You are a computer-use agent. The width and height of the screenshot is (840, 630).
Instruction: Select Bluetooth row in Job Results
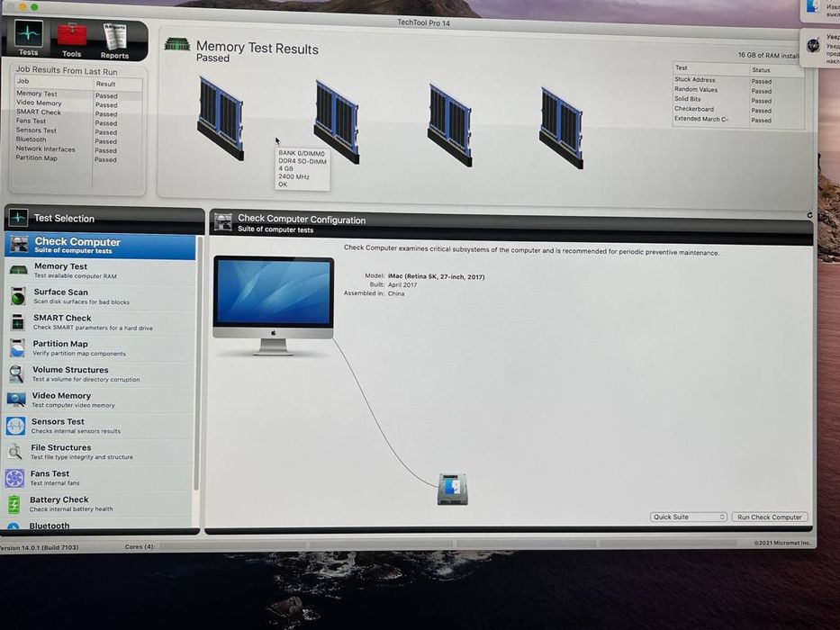(78, 139)
